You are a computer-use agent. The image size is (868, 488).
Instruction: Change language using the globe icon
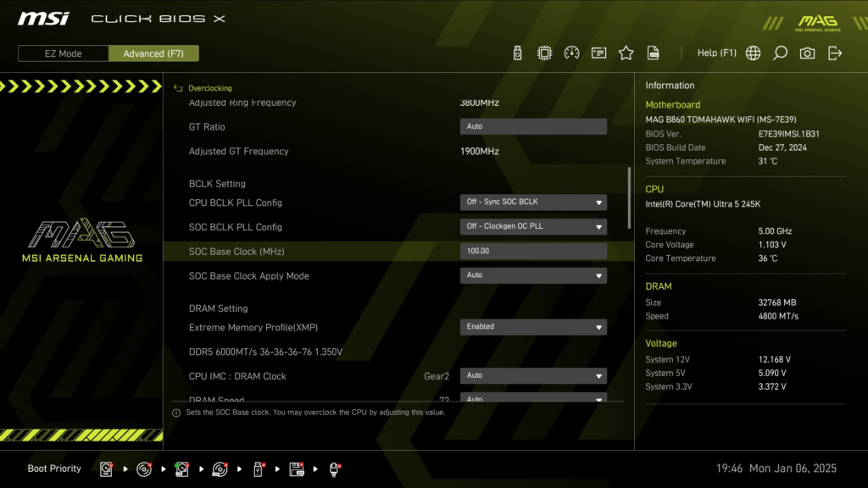pyautogui.click(x=751, y=52)
